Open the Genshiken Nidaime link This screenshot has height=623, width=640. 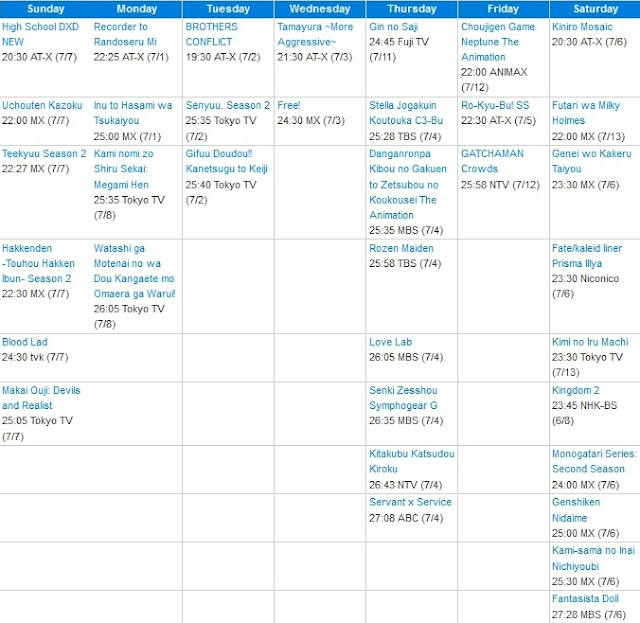tap(576, 510)
